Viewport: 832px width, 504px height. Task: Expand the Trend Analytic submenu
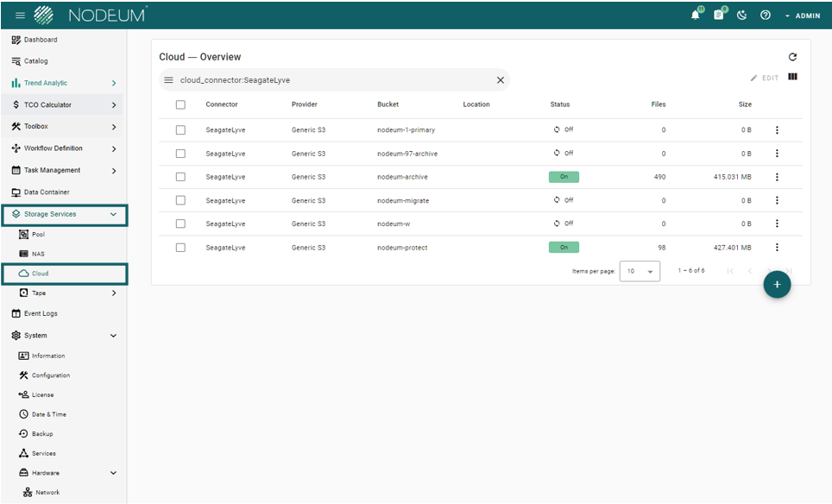click(114, 84)
